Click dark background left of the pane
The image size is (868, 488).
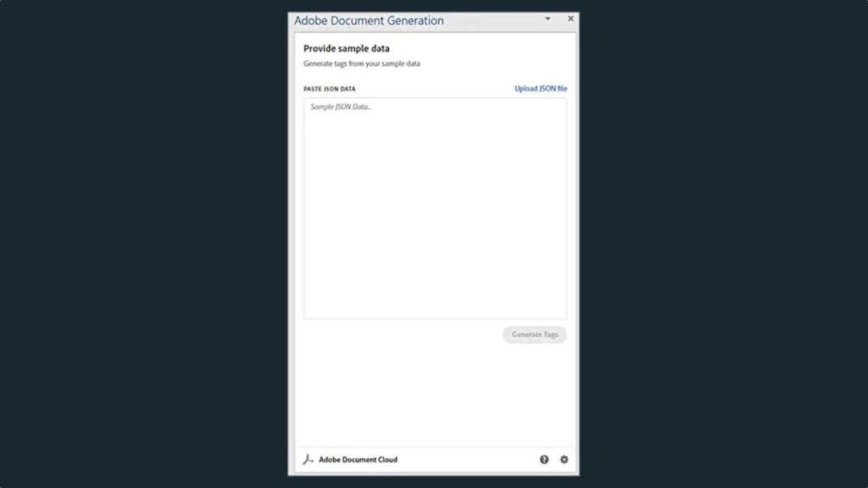pos(144,243)
